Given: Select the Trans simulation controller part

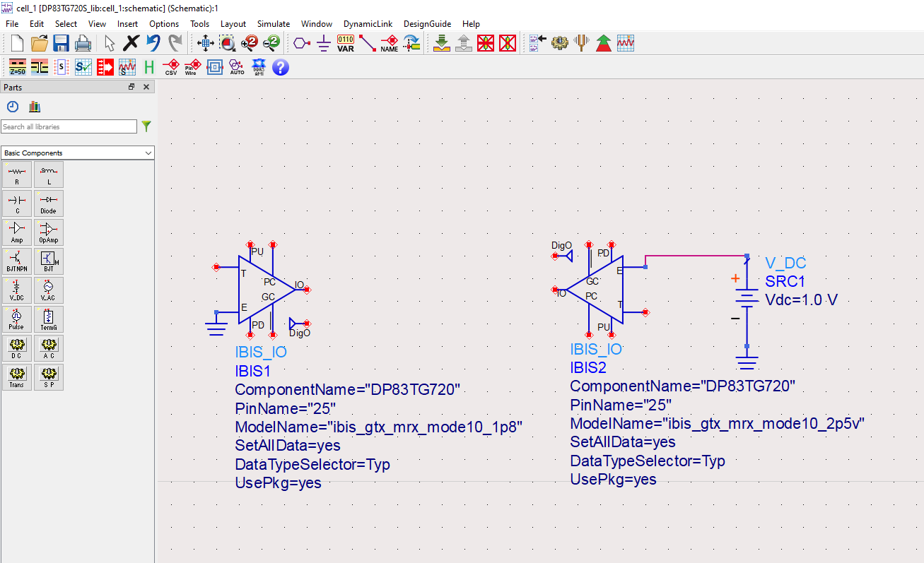Looking at the screenshot, I should (17, 377).
